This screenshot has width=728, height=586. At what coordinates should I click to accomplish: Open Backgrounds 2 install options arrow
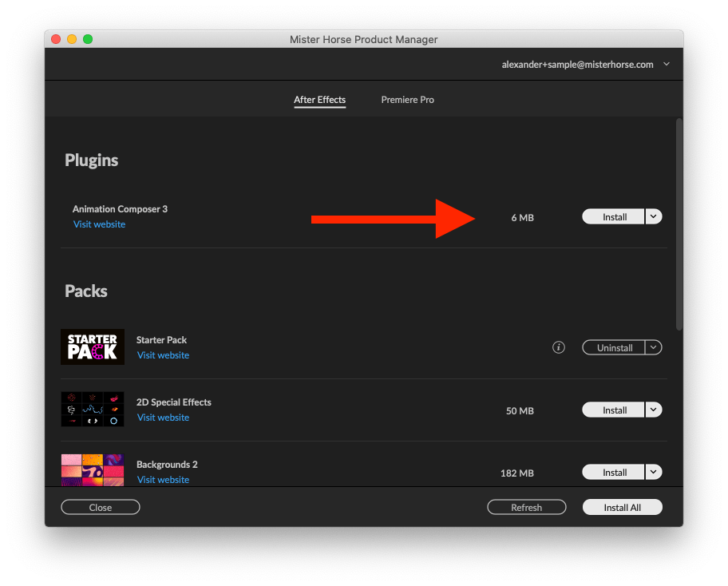coord(653,472)
